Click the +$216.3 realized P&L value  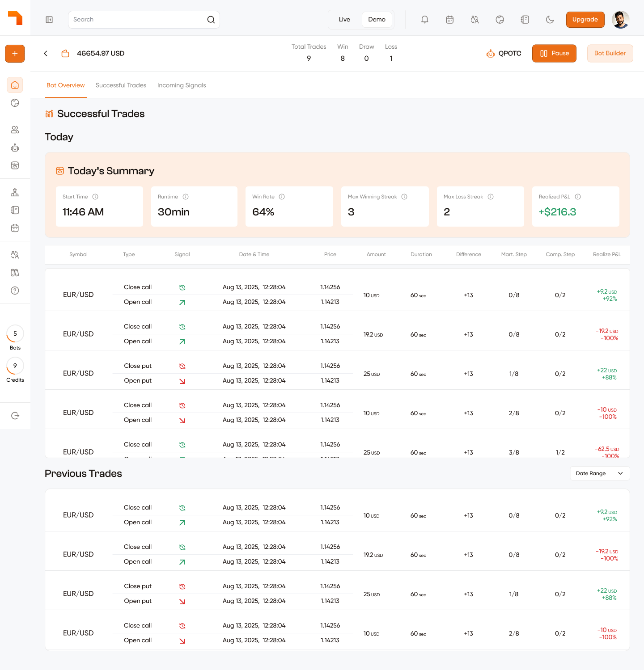[557, 212]
